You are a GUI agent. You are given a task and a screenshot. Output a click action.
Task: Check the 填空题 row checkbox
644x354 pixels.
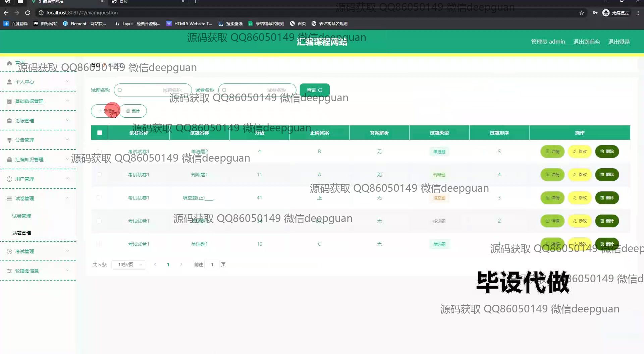click(99, 198)
